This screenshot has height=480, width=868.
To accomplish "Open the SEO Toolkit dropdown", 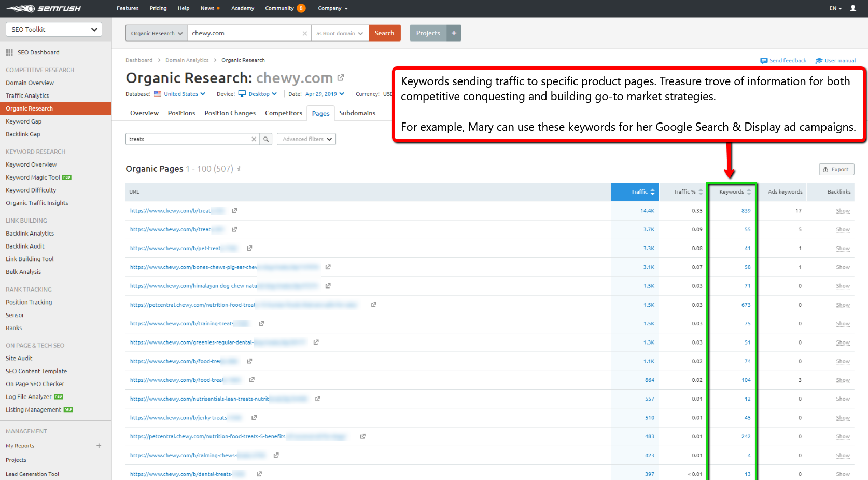I will click(x=54, y=30).
